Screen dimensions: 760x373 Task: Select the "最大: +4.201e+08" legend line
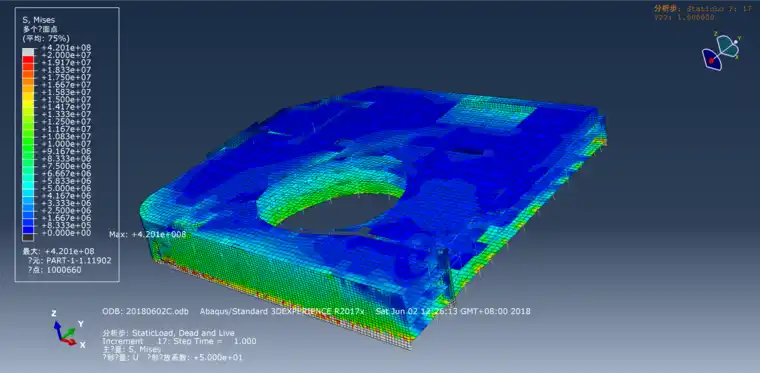point(58,251)
